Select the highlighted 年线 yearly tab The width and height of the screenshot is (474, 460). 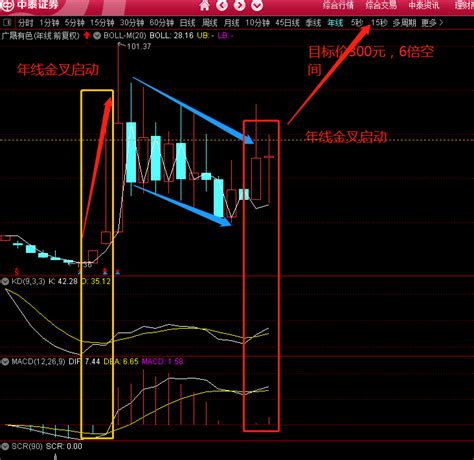coord(335,23)
